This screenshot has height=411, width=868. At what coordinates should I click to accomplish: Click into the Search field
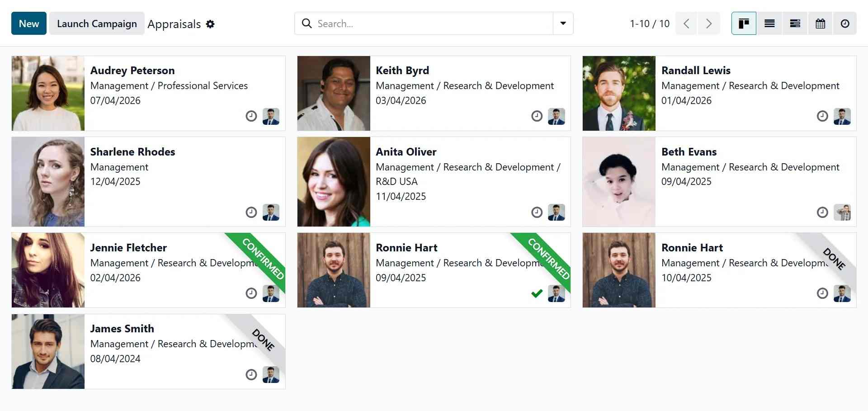pos(429,24)
